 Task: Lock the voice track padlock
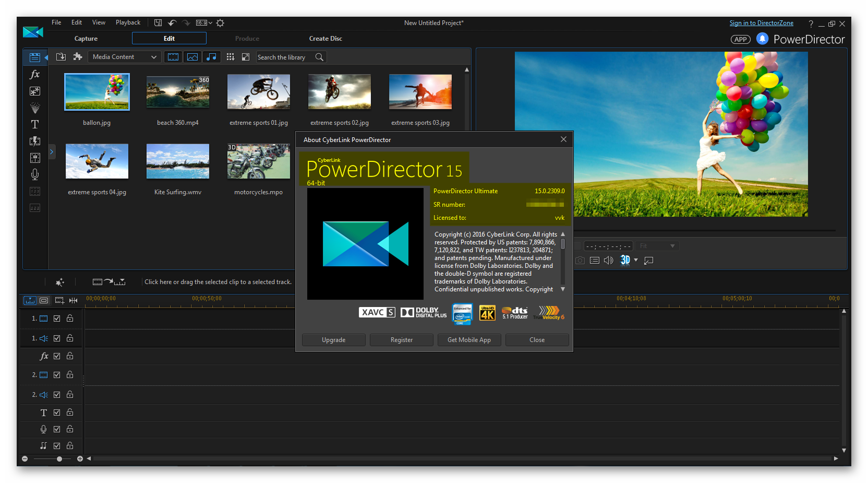coord(70,429)
